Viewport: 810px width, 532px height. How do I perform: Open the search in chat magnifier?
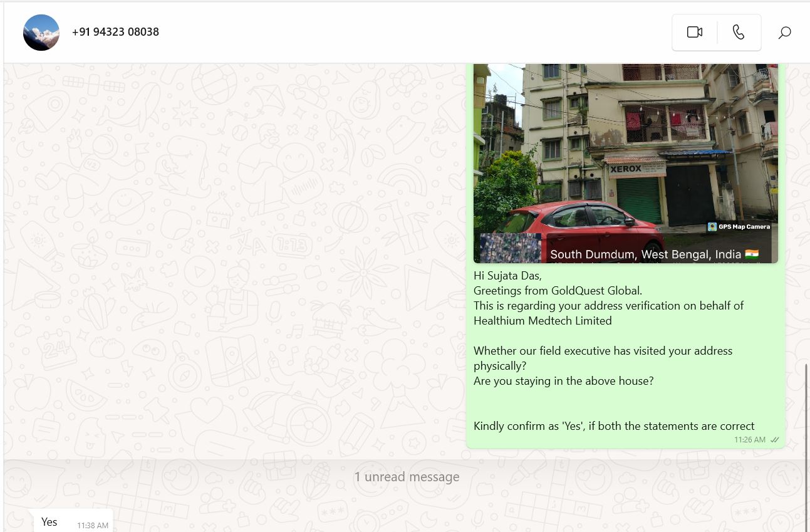coord(784,32)
